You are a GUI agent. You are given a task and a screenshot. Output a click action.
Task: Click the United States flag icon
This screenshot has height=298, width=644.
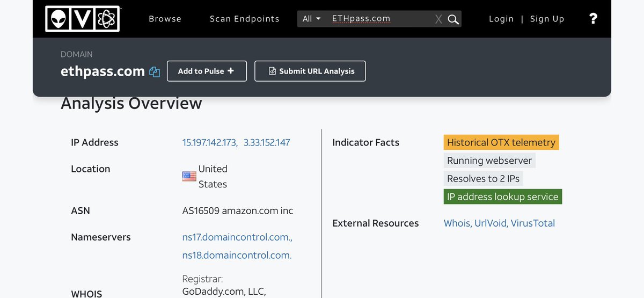[189, 176]
